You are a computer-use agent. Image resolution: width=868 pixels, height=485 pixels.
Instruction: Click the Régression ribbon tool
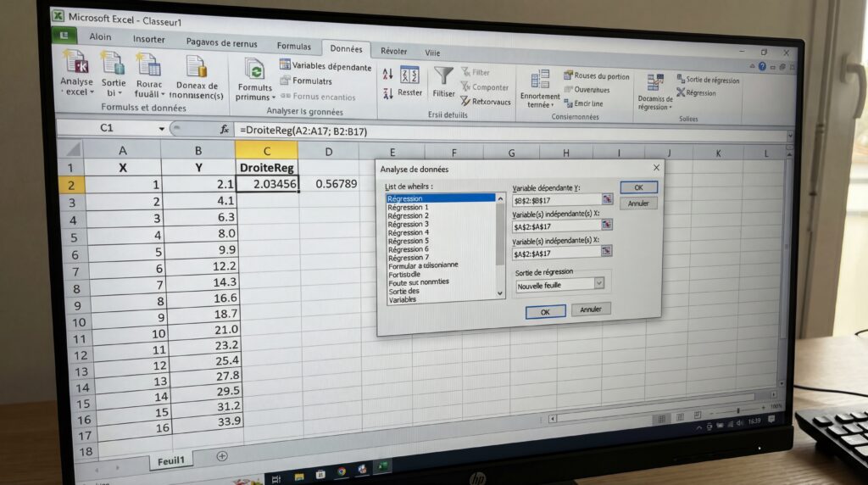tap(697, 93)
